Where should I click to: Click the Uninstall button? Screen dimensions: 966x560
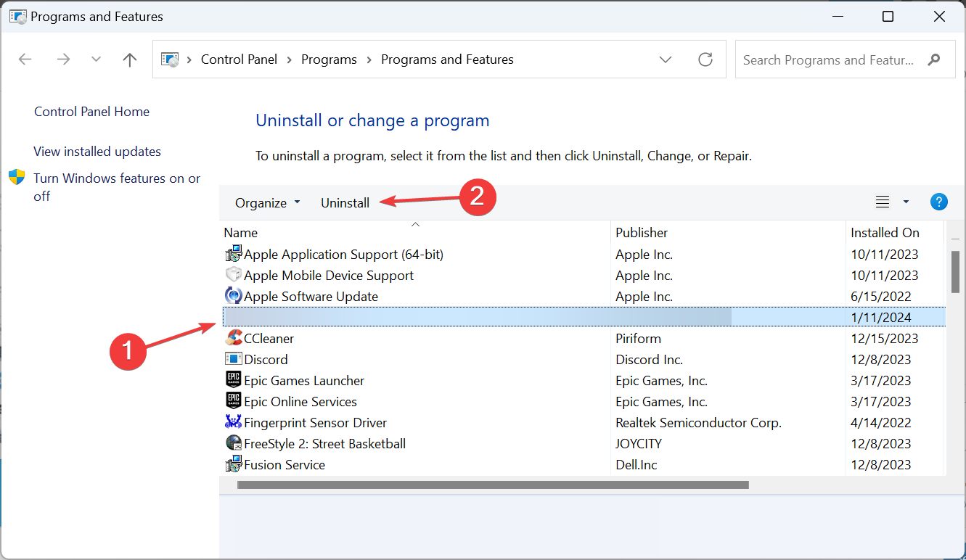[345, 202]
